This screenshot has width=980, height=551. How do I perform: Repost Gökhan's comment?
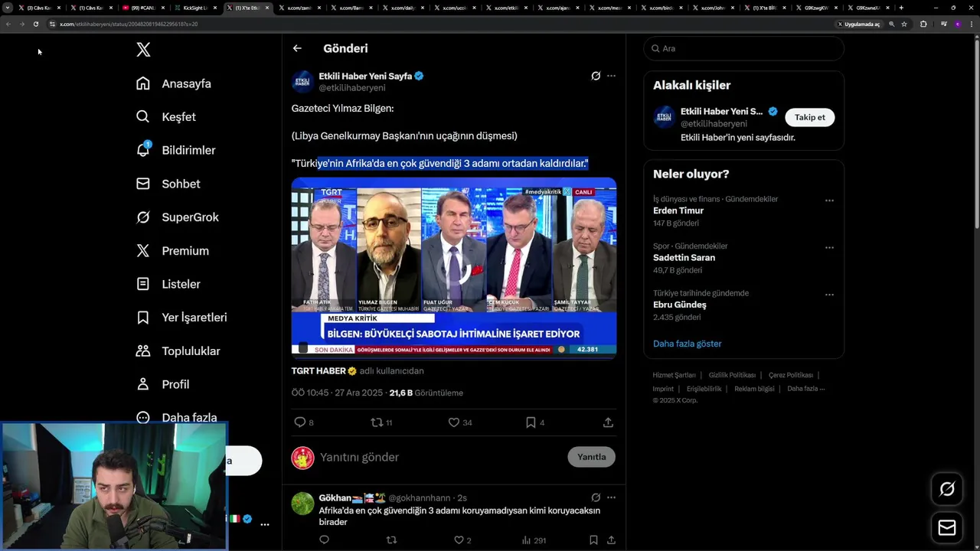click(391, 540)
